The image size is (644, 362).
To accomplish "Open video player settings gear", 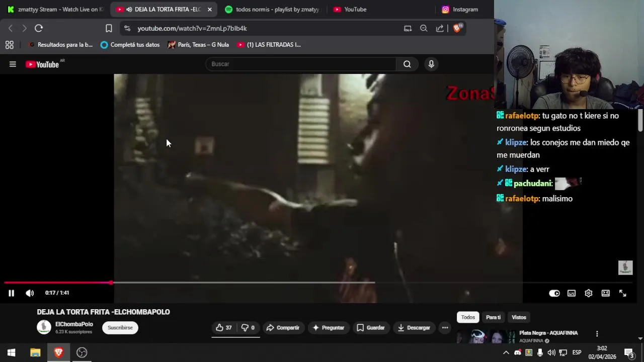I will point(588,293).
